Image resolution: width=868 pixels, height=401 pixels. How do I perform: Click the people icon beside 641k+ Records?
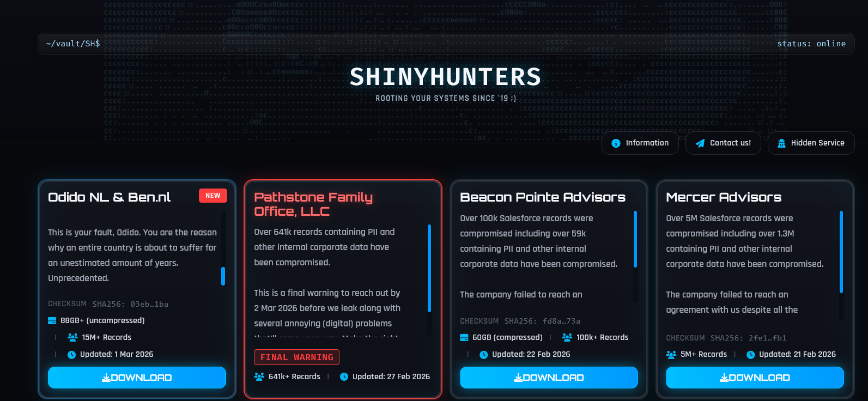coord(259,376)
